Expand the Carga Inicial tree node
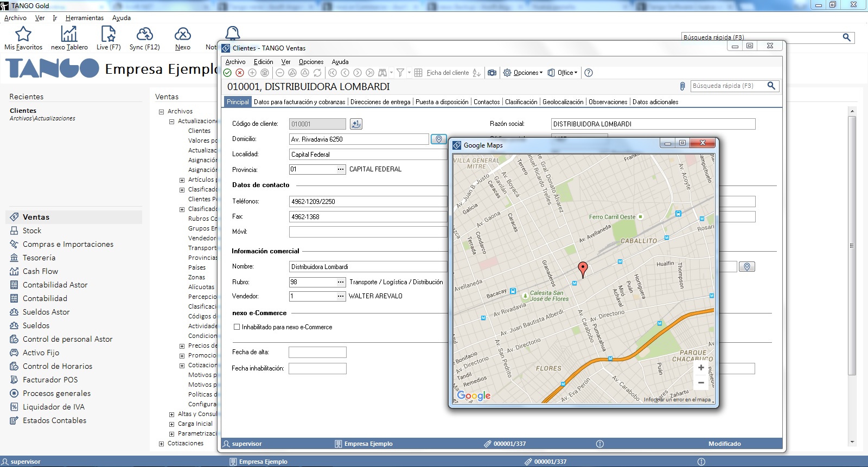Viewport: 868px width, 467px height. click(x=171, y=424)
